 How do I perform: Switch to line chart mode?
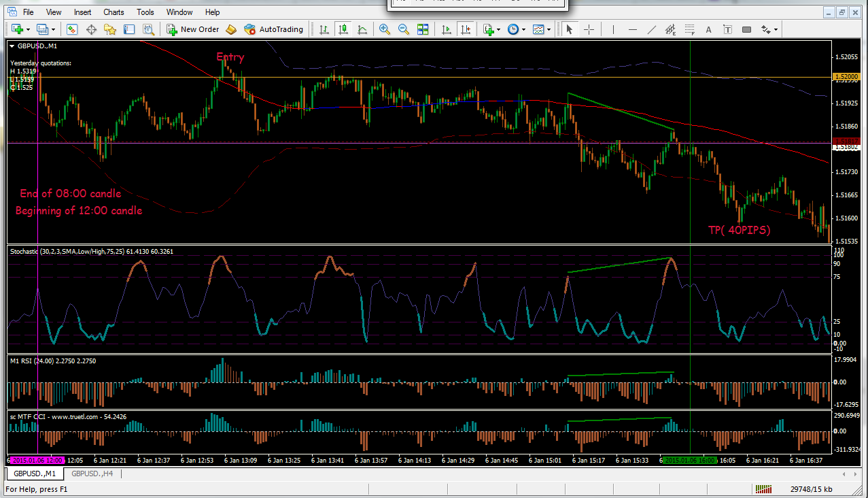(x=362, y=29)
